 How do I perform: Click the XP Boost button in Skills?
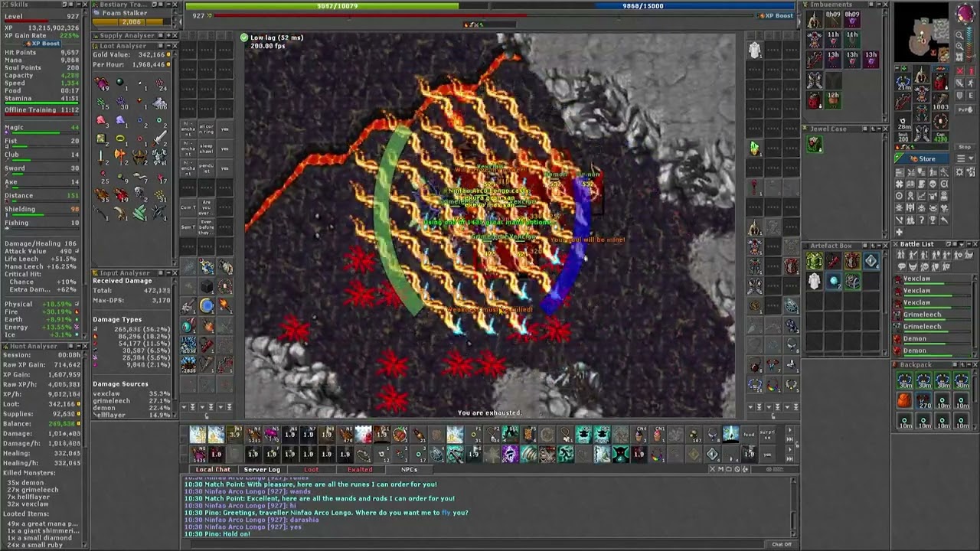tap(42, 44)
